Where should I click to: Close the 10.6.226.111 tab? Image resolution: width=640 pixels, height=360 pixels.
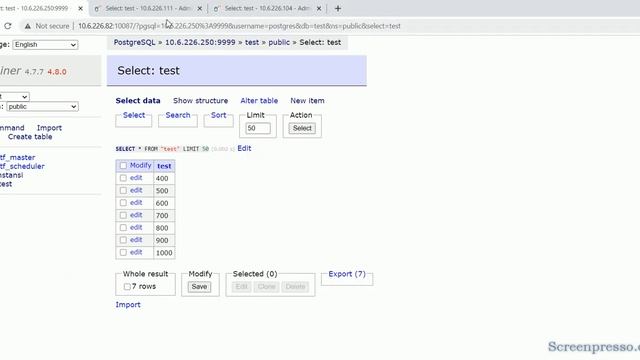(200, 8)
